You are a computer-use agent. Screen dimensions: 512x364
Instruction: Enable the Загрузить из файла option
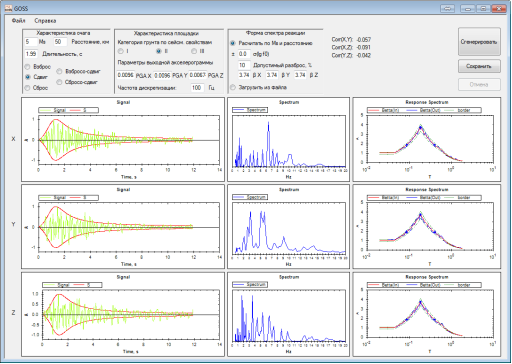pos(233,87)
